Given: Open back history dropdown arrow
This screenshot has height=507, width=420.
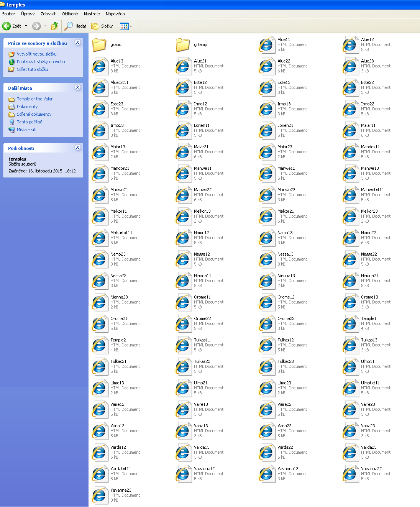Looking at the screenshot, I should pos(26,26).
